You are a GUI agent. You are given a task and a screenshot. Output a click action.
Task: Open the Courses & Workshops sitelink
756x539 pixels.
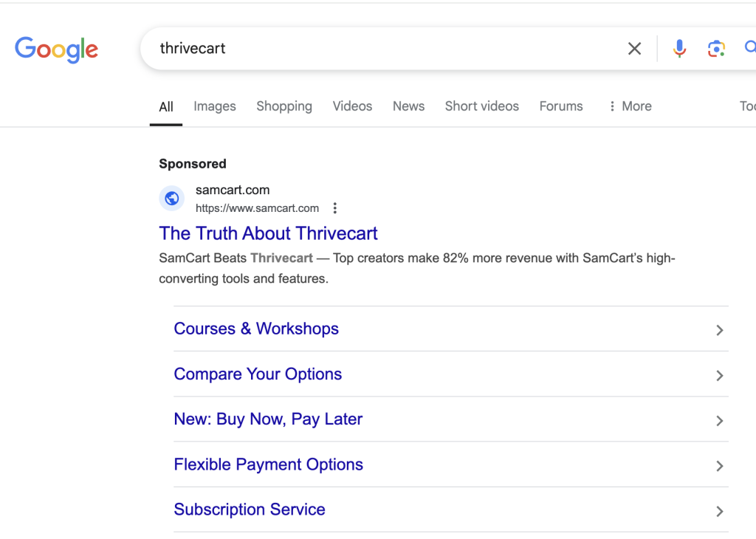pyautogui.click(x=256, y=329)
